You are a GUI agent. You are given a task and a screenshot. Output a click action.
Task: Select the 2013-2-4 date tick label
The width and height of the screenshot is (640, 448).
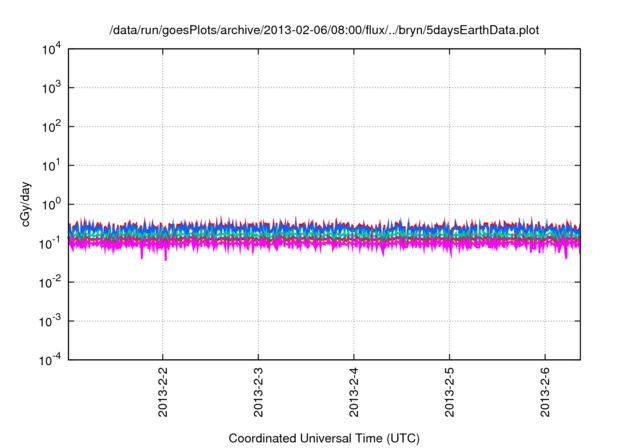coord(353,395)
